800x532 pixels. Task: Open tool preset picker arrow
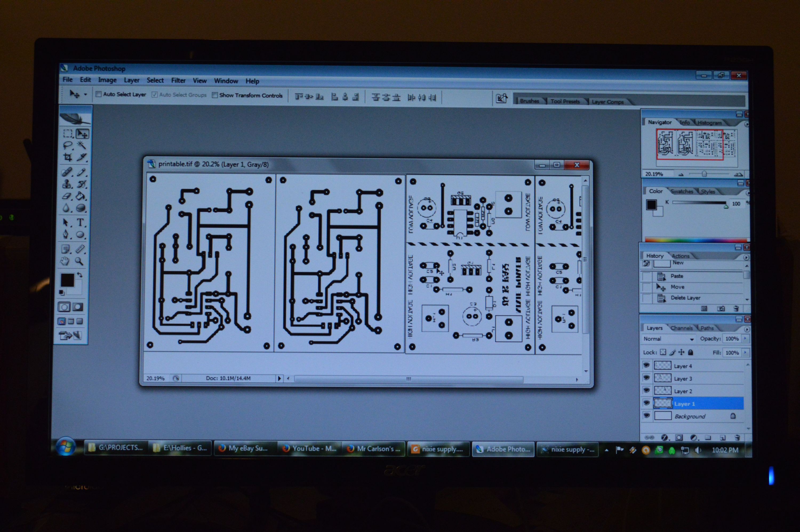86,94
